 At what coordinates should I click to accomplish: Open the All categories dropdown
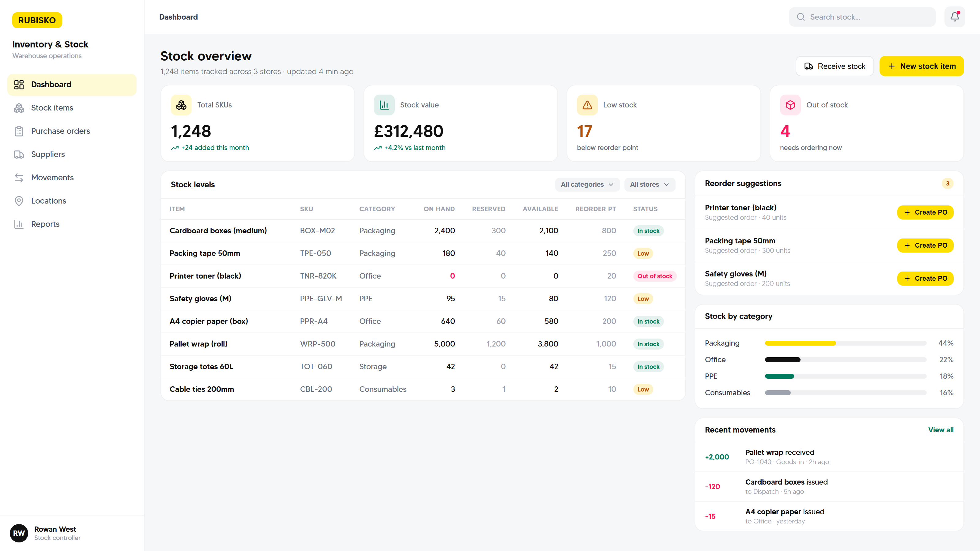(x=587, y=184)
